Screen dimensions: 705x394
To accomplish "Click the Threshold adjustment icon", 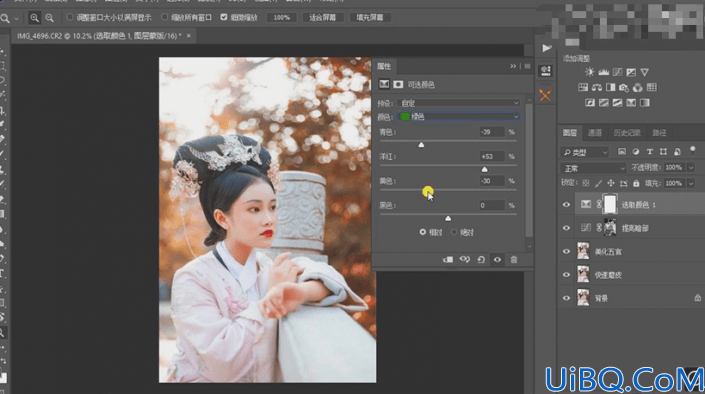I will tap(617, 103).
